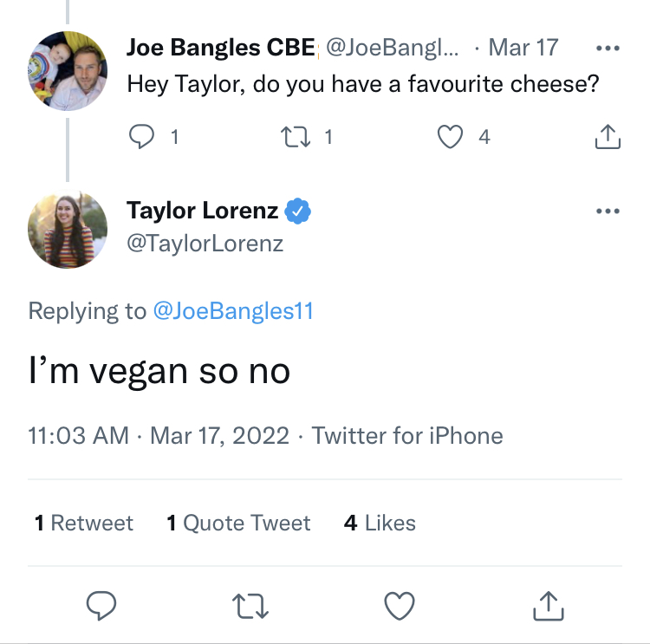Like Joe Bangles' tweet with heart icon
This screenshot has height=644, width=650.
click(450, 136)
